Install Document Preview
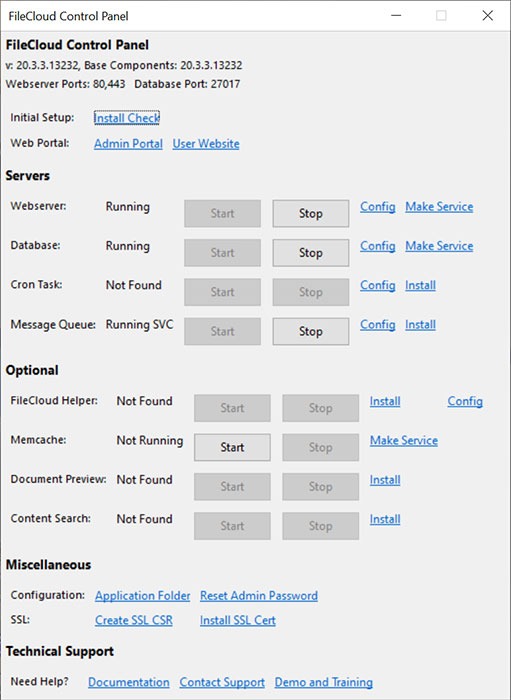This screenshot has height=700, width=511. (385, 480)
